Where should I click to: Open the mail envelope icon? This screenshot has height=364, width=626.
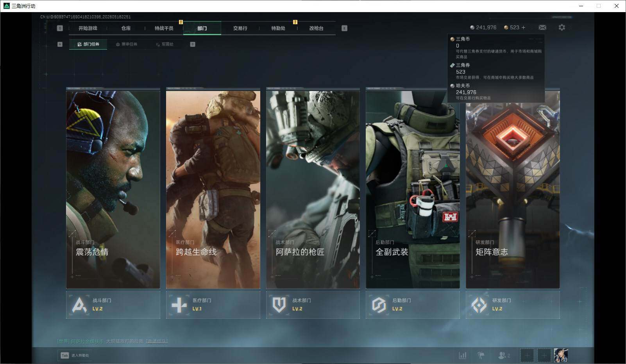pyautogui.click(x=542, y=27)
